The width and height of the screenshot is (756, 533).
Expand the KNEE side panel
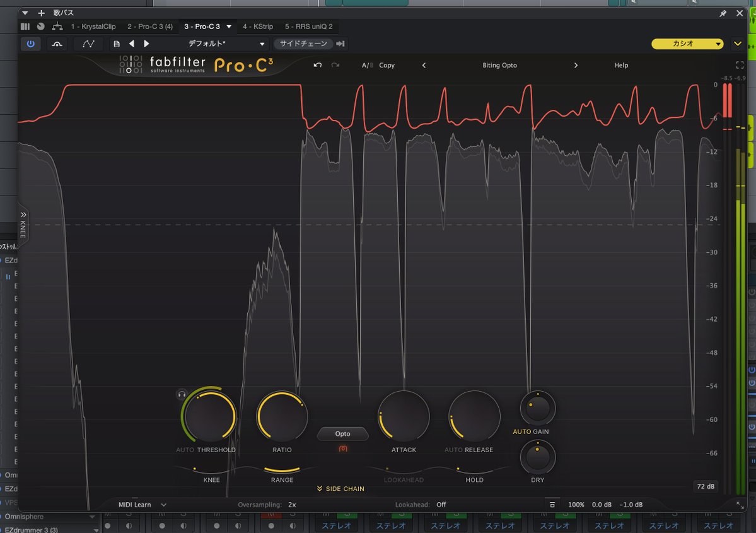point(23,225)
